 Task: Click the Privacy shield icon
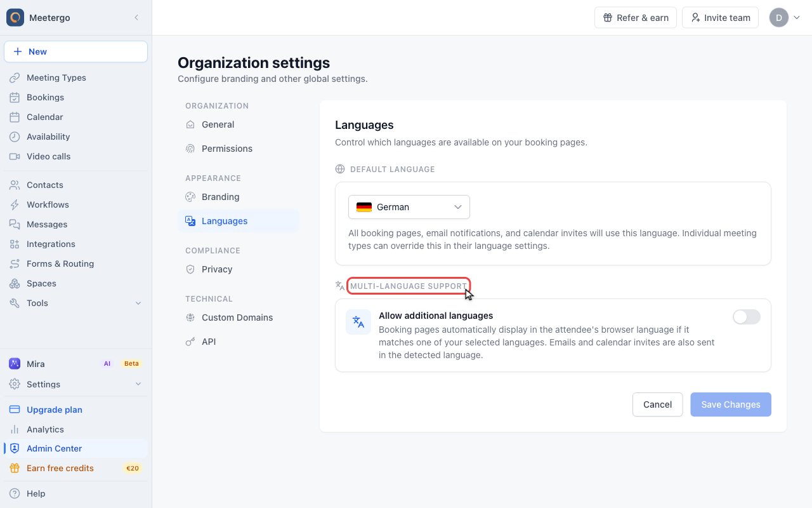click(x=190, y=269)
